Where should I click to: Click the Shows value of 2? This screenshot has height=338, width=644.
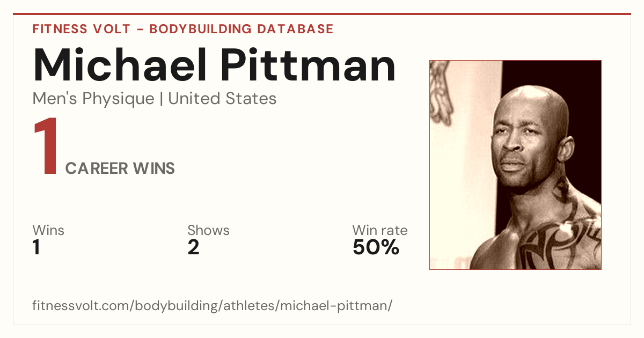[193, 248]
